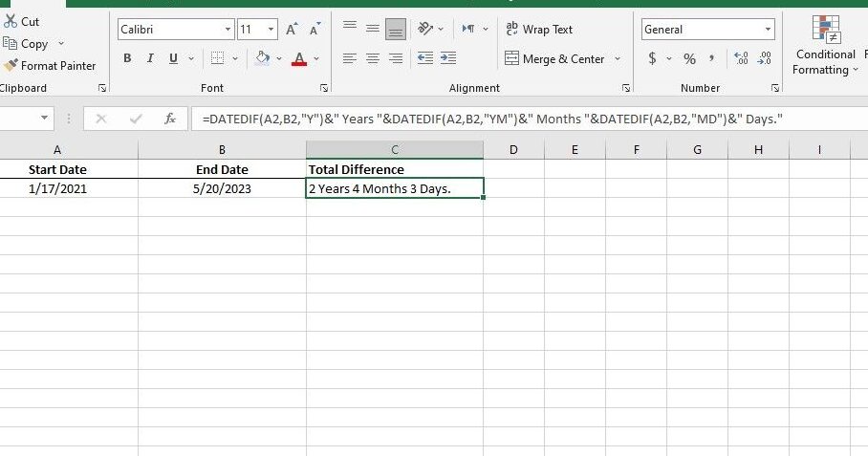Screen dimensions: 868x456
Task: Select Middle Align icon
Action: tap(373, 28)
